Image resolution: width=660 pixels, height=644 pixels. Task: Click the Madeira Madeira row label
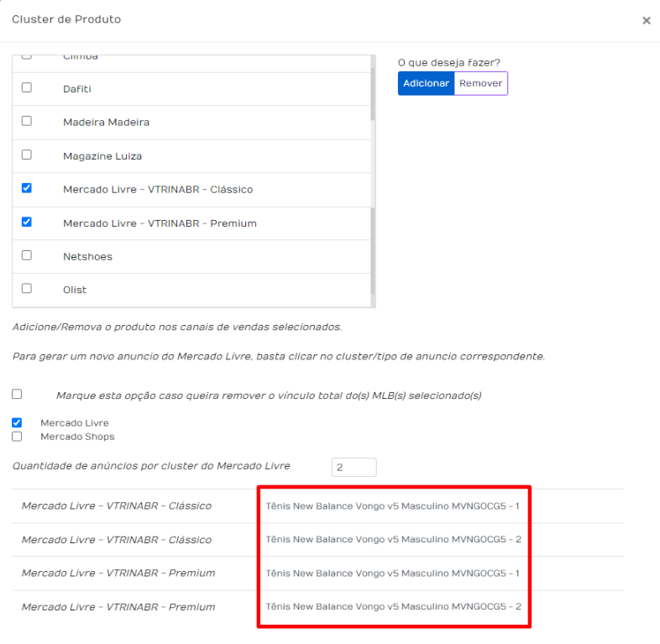[x=106, y=122]
